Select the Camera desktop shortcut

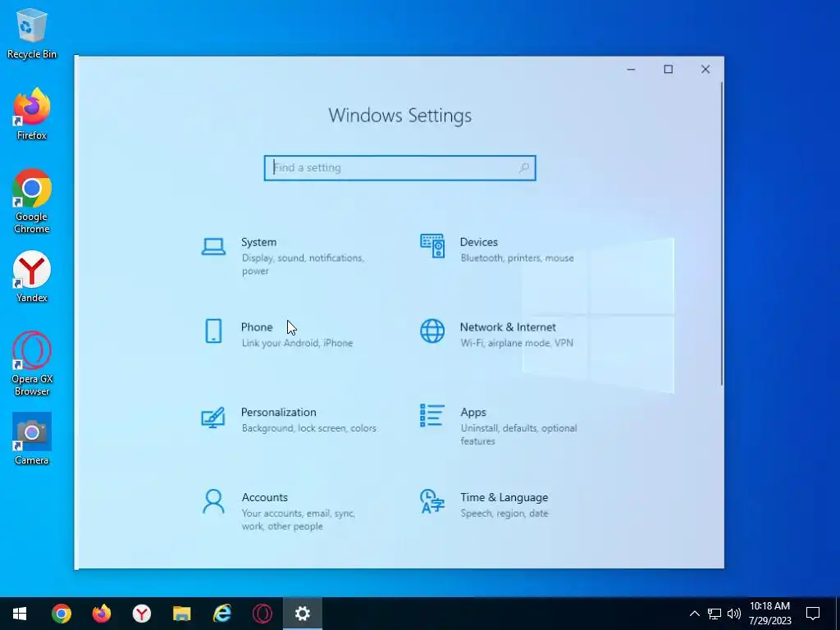pos(32,439)
